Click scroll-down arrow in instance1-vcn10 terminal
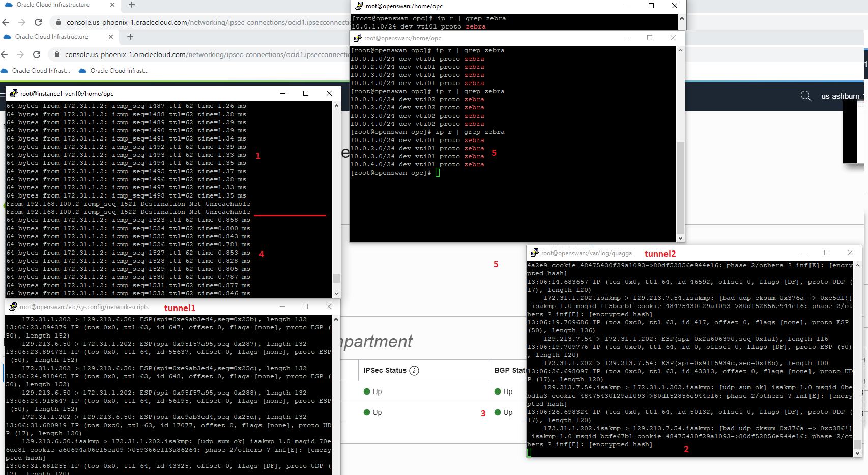The image size is (868, 475). pos(336,294)
